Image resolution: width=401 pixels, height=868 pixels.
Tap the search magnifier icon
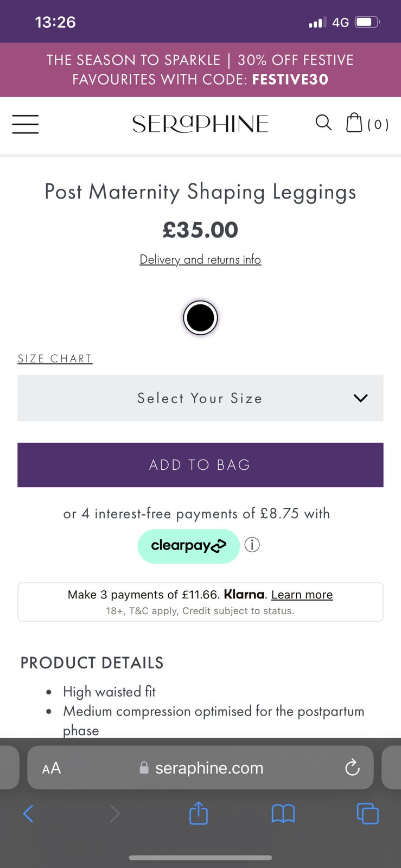323,123
